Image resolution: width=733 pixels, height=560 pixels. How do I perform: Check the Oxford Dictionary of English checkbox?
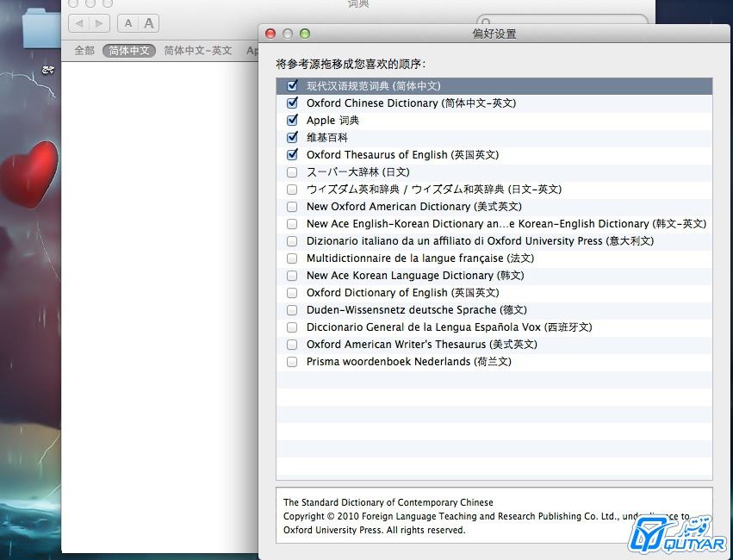[x=292, y=293]
